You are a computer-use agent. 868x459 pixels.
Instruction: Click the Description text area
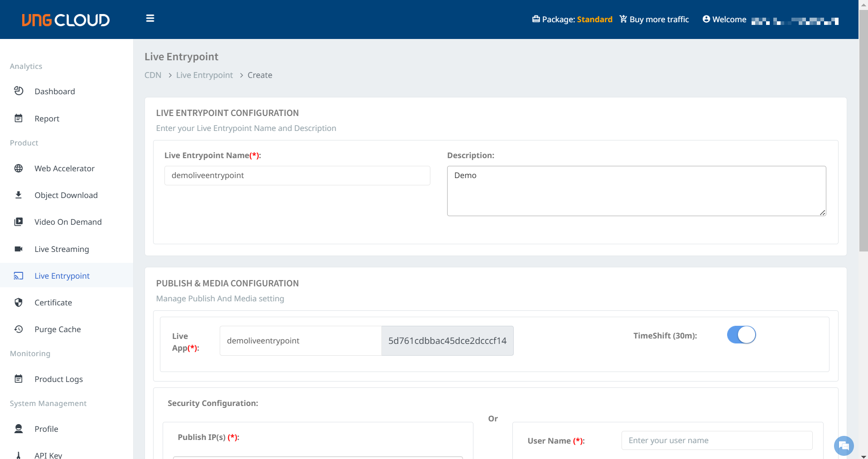click(636, 191)
